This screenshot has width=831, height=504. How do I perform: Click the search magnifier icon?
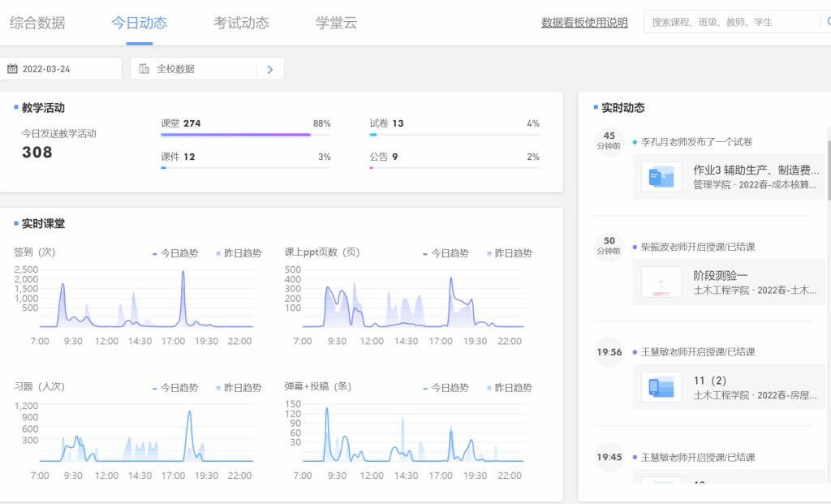pyautogui.click(x=828, y=22)
